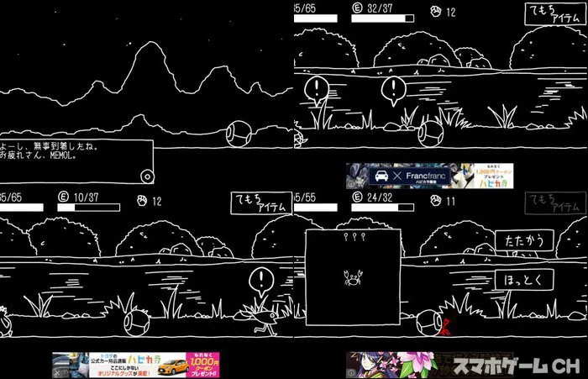Tap the round dialog advance icon
Image resolution: width=588 pixels, height=379 pixels.
pos(147,176)
